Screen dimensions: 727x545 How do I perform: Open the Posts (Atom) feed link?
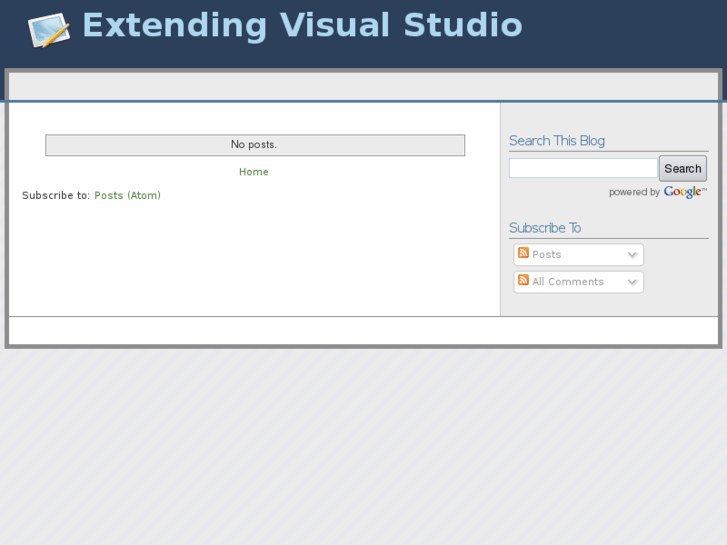(128, 195)
